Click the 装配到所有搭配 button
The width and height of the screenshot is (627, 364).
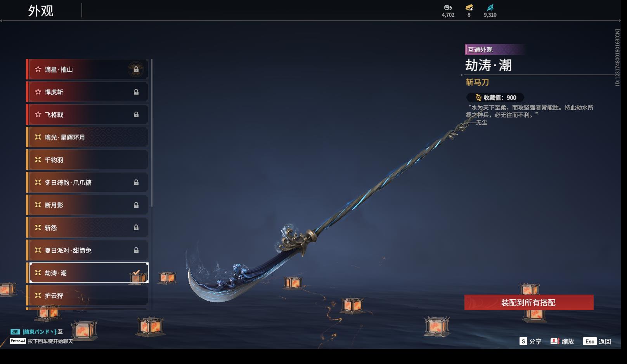coord(529,302)
